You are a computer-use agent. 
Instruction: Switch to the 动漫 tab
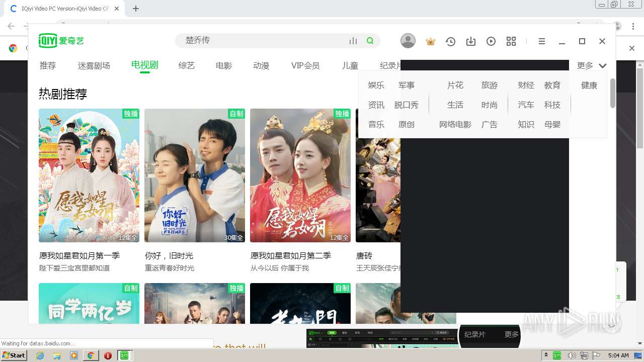(261, 65)
